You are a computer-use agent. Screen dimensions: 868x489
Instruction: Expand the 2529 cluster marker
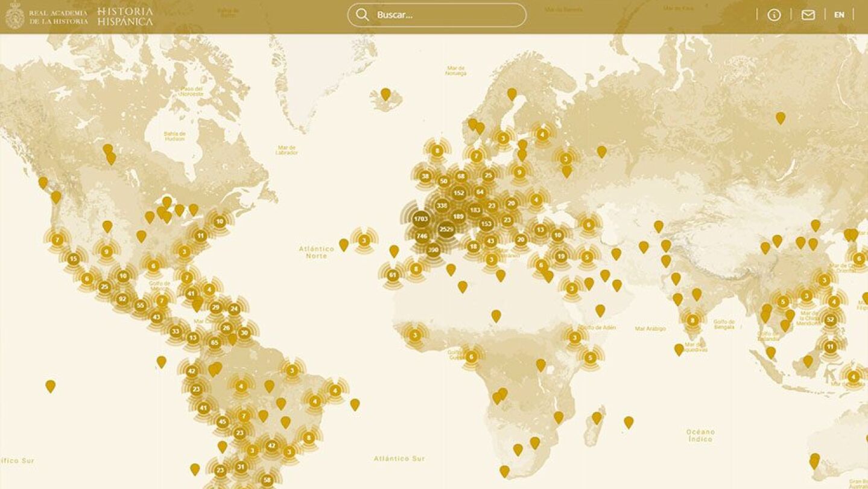coord(446,229)
